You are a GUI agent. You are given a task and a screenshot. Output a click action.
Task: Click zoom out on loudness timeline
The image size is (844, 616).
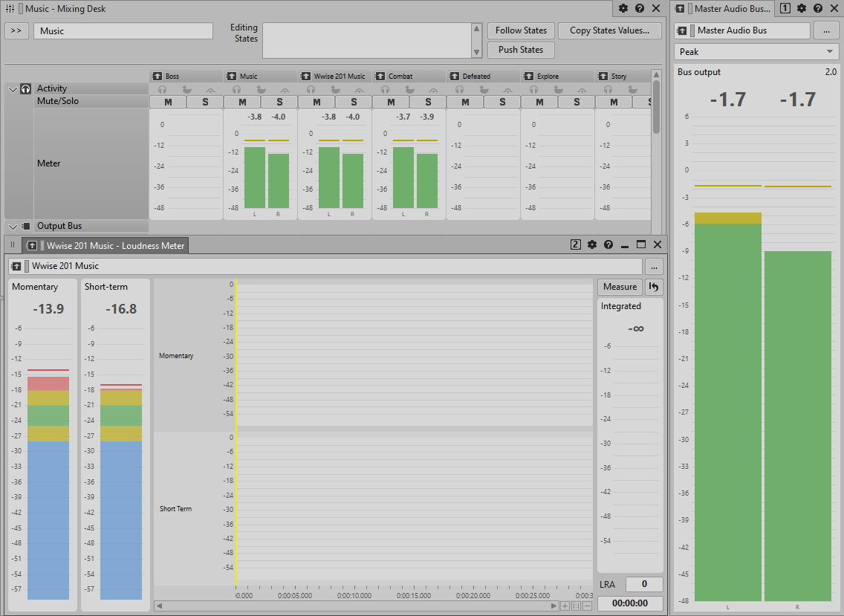coord(587,606)
